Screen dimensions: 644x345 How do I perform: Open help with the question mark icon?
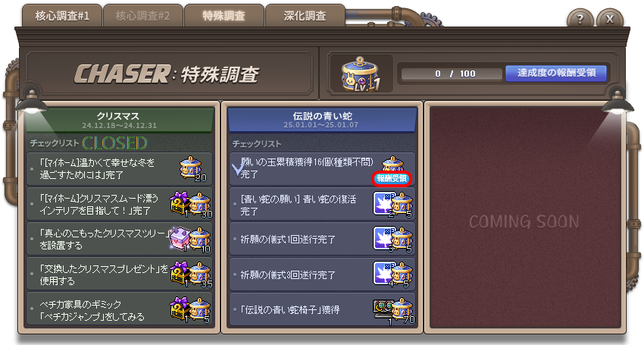[580, 19]
